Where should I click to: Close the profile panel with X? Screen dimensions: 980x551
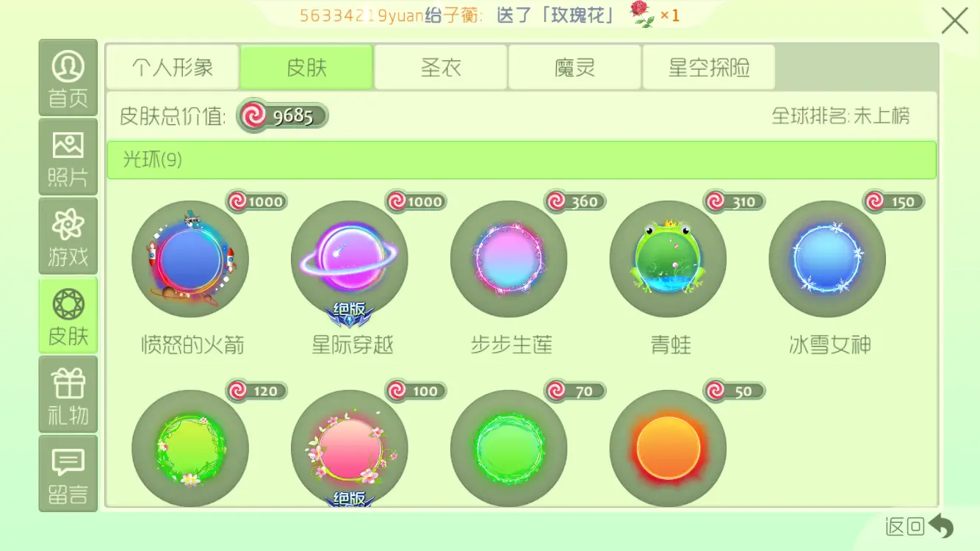pyautogui.click(x=954, y=21)
